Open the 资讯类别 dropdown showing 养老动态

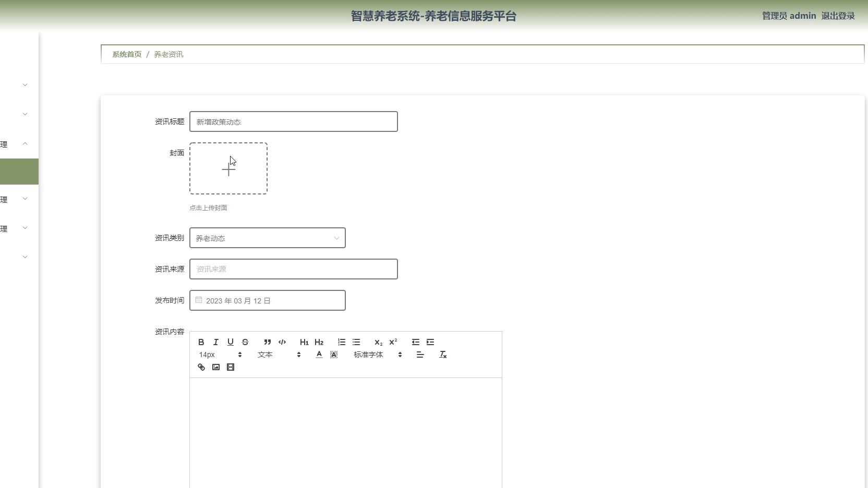268,238
